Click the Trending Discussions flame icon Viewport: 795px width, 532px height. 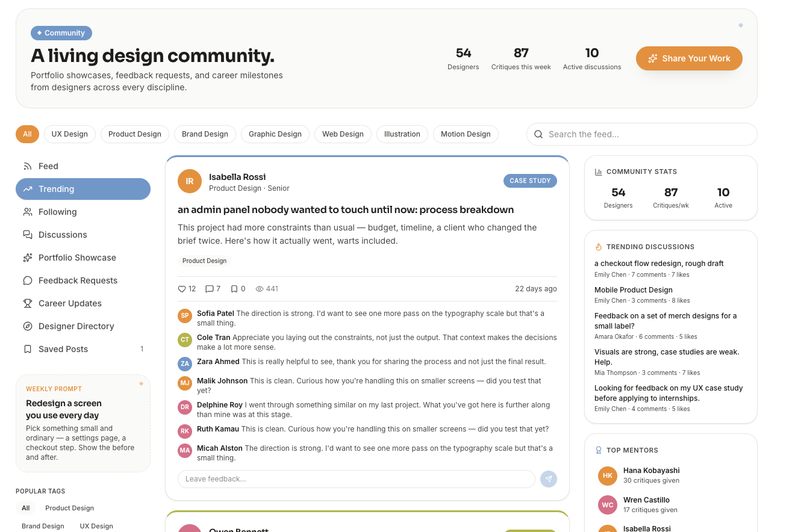[x=599, y=247]
